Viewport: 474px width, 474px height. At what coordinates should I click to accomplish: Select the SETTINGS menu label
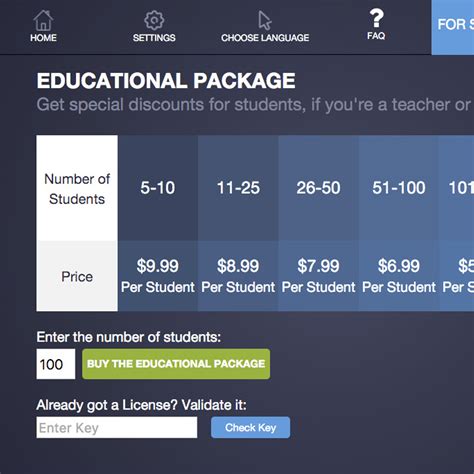click(154, 38)
